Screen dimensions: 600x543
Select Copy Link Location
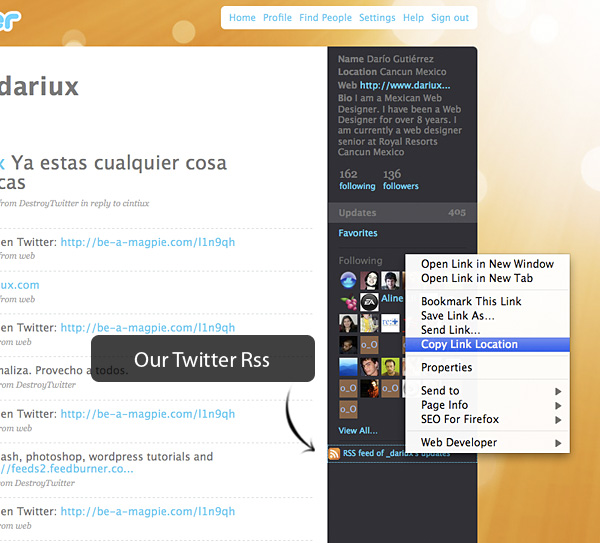tap(487, 344)
